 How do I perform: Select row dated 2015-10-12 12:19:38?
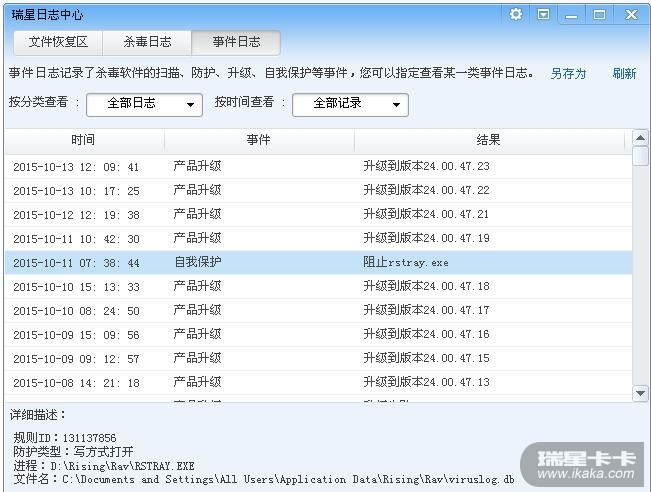point(319,215)
